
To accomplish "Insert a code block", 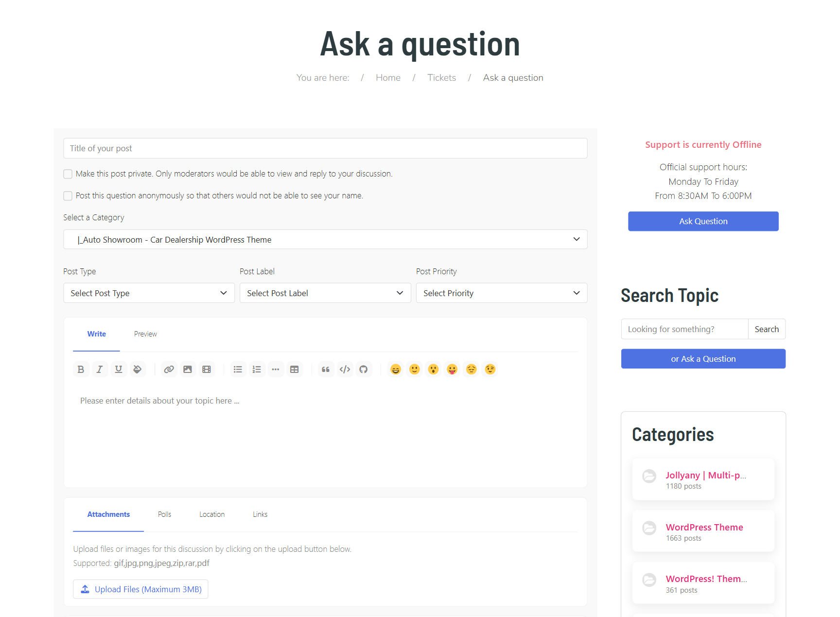I will (x=345, y=370).
